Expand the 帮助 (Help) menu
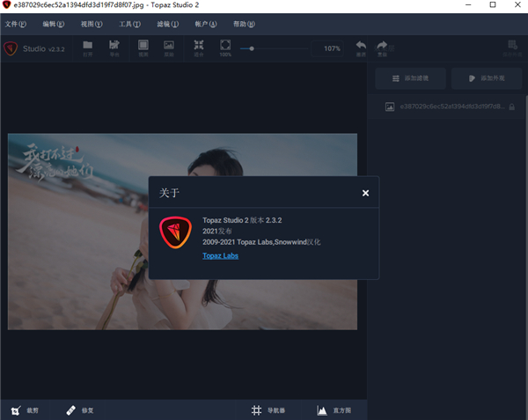The width and height of the screenshot is (528, 420). click(245, 24)
